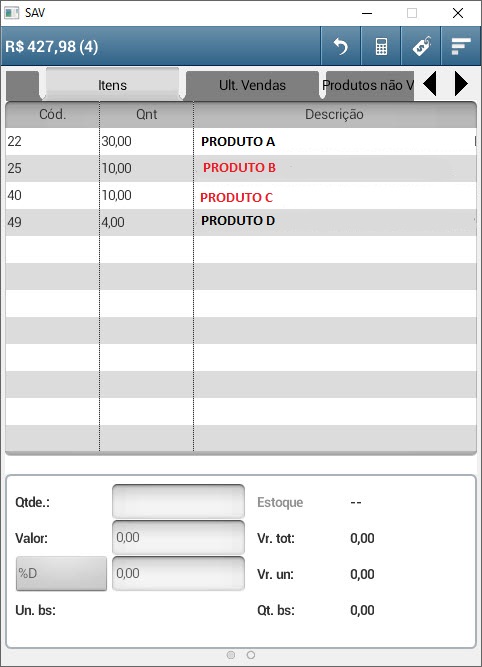Open the Ult. Vendas tab

click(252, 85)
